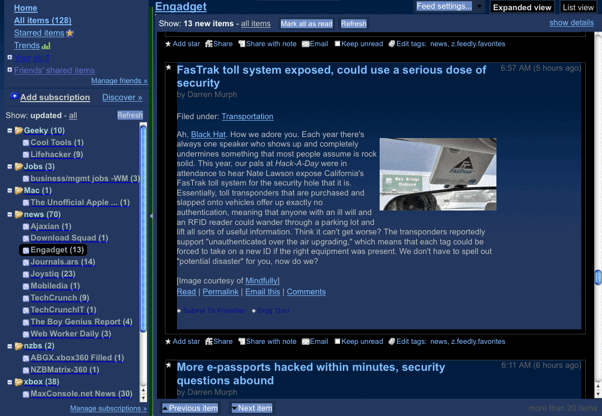602x416 pixels.
Task: Click Refresh in the Engadget header bar
Action: click(354, 24)
